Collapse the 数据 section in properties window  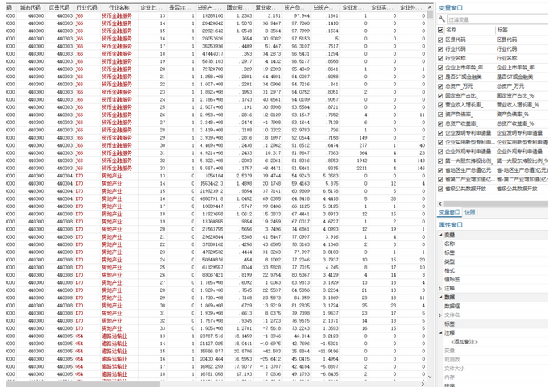[440, 298]
